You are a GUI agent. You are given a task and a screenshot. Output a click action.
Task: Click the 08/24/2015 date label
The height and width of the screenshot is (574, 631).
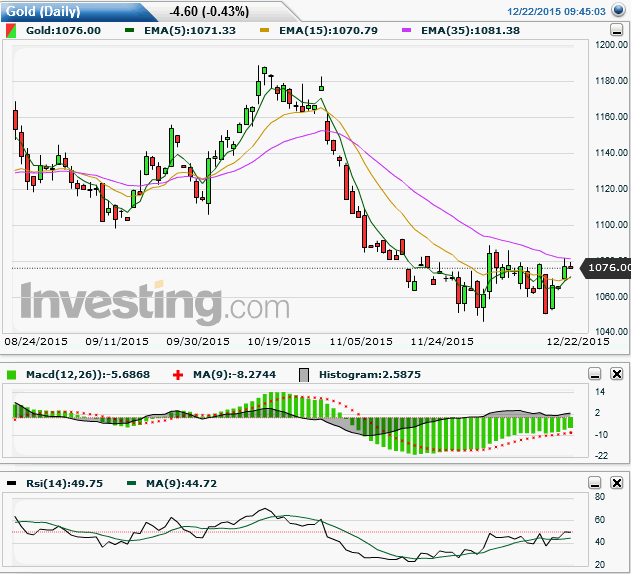pyautogui.click(x=36, y=342)
